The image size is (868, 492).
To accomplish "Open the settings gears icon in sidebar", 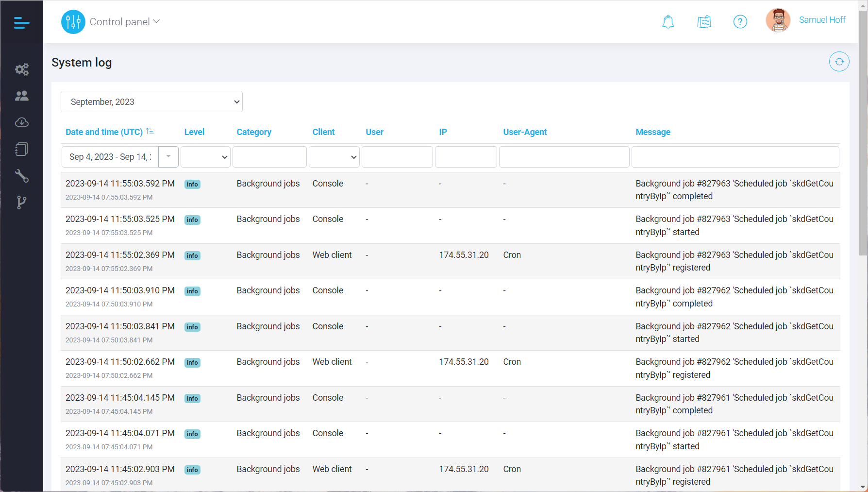I will [x=21, y=69].
